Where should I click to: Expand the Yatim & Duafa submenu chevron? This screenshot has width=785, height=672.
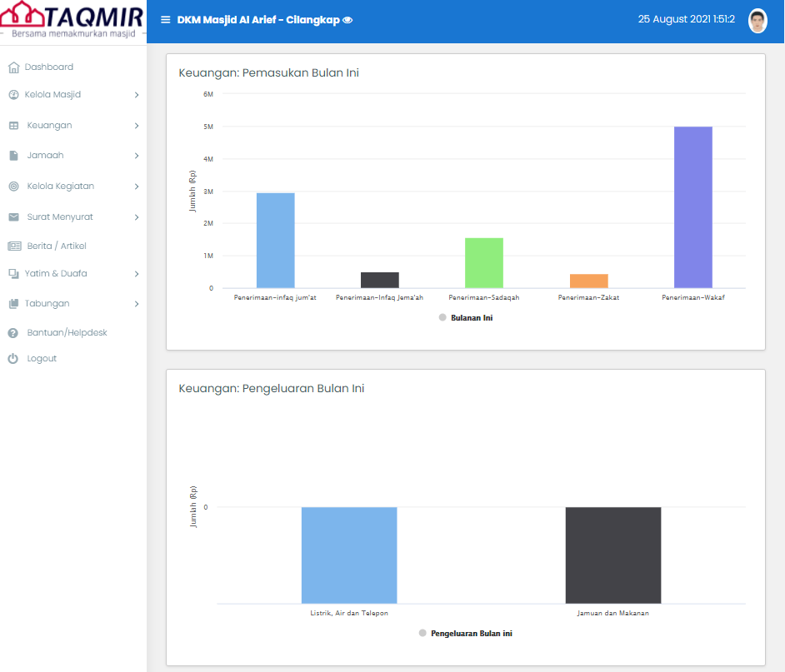tap(136, 274)
